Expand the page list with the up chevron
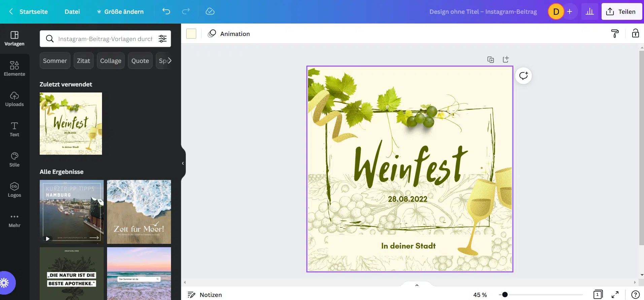This screenshot has height=300, width=644. tap(417, 285)
